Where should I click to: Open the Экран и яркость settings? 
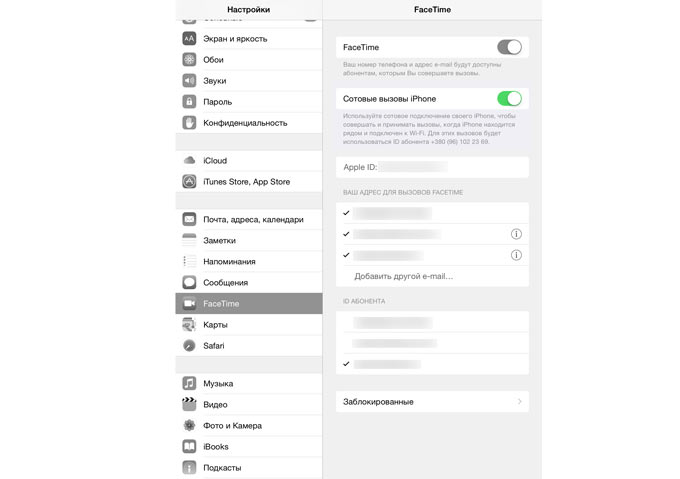233,38
